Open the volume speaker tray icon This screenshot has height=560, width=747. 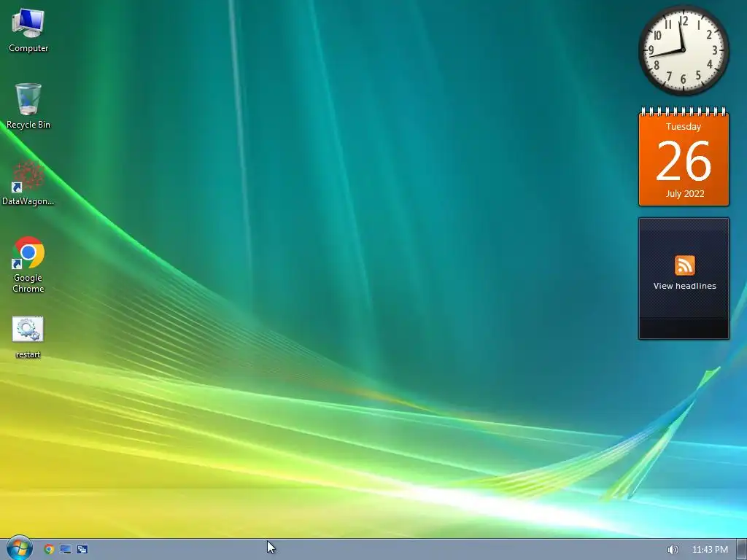[673, 550]
